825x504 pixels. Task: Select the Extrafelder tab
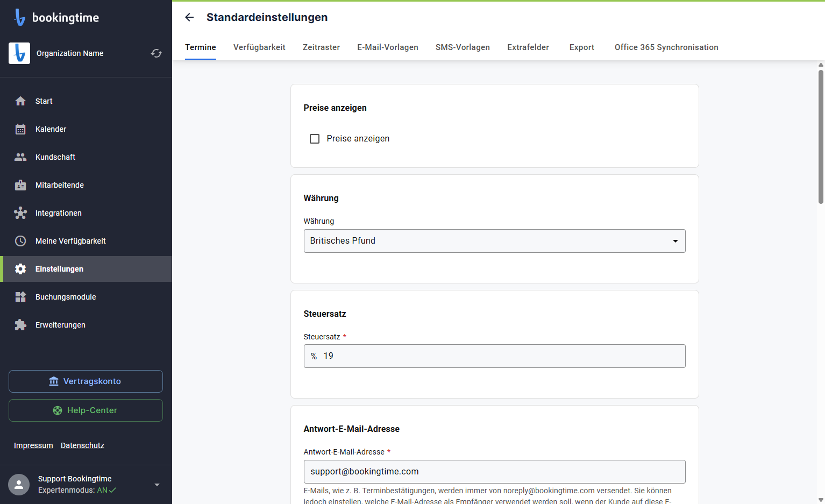tap(528, 47)
